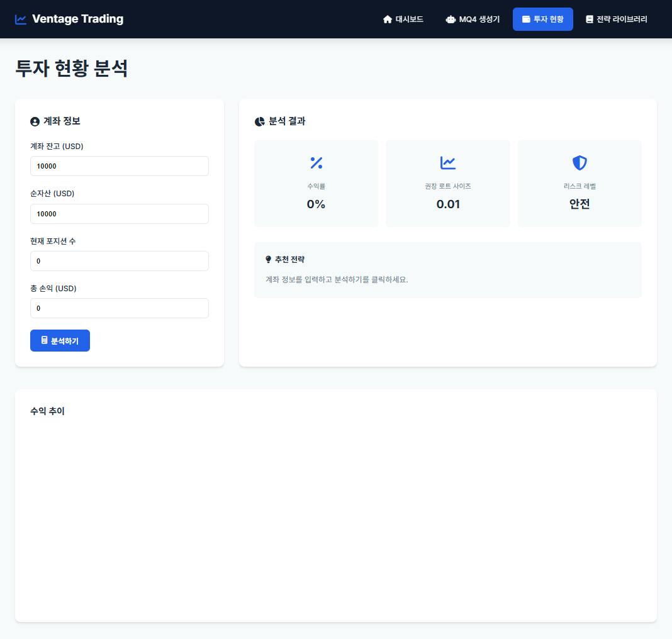Click the 총 손익 (USD) input box

coord(120,308)
